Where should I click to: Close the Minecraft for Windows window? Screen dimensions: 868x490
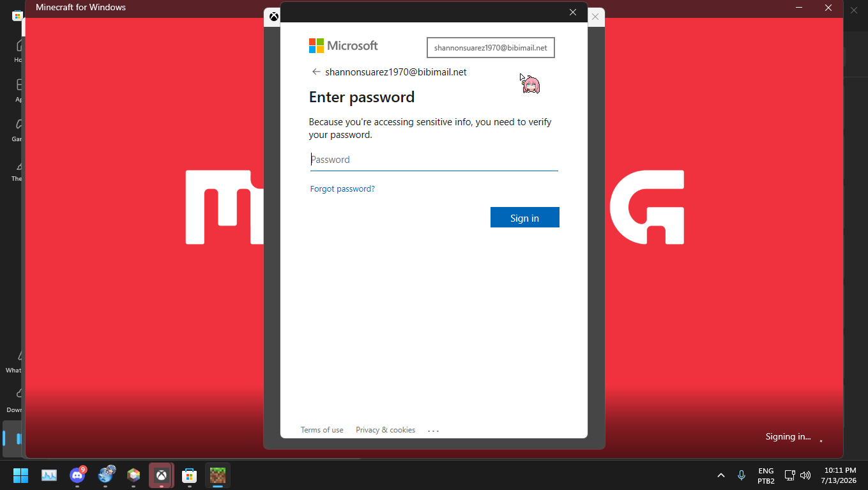[828, 8]
